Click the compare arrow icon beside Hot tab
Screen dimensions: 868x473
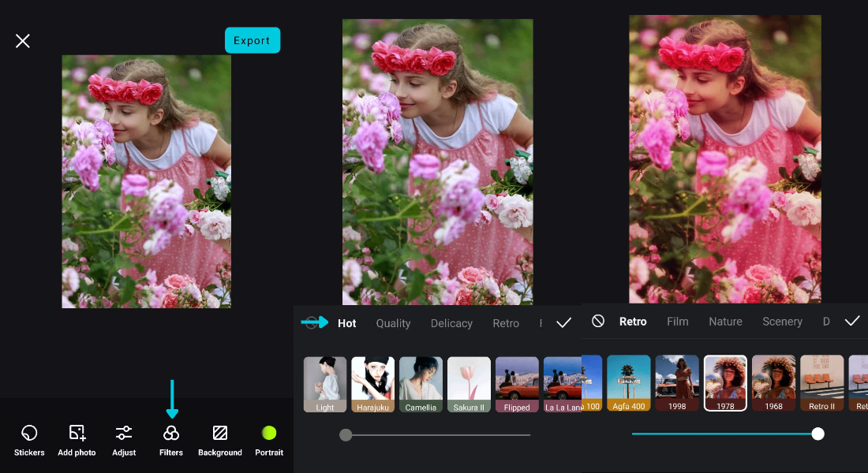pos(315,322)
